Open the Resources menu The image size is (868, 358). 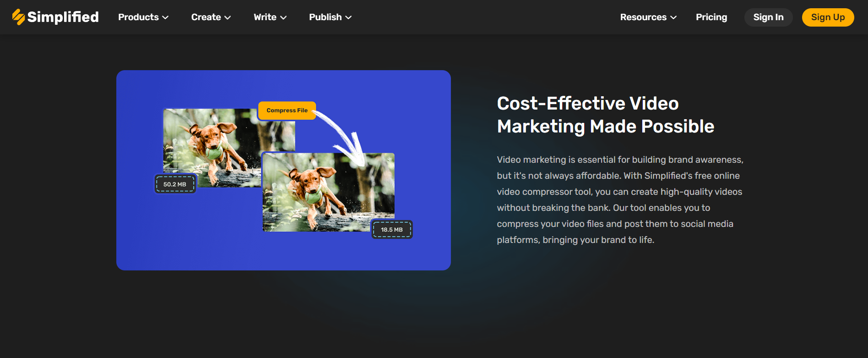click(x=643, y=17)
